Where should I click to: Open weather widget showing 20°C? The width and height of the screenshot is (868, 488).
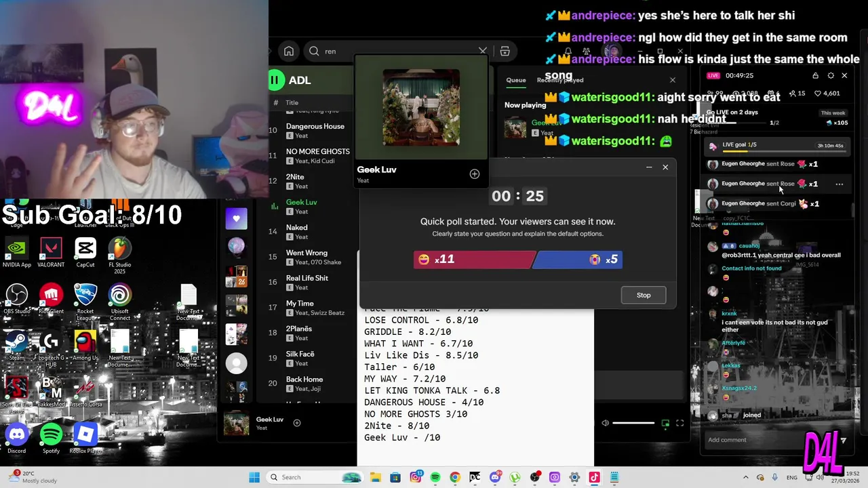(34, 477)
